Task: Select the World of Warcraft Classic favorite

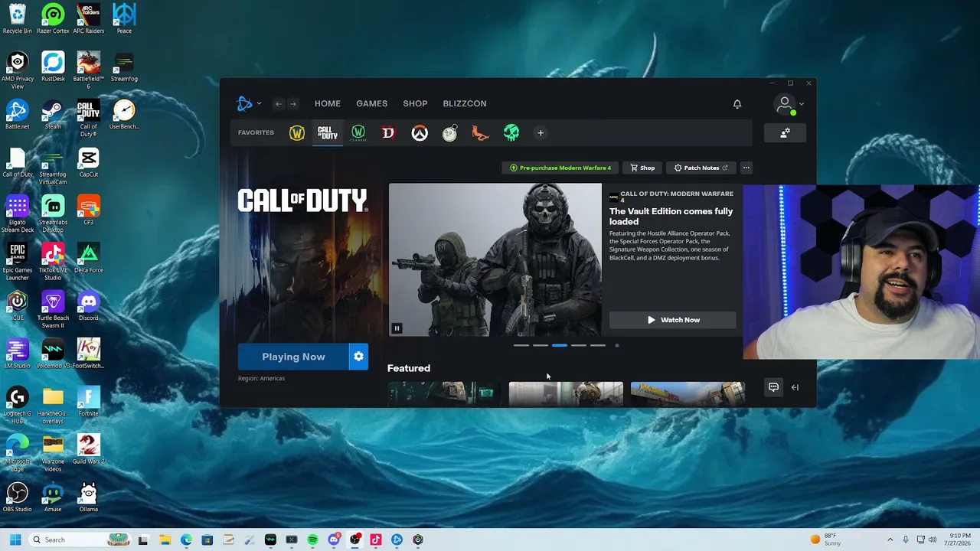Action: pos(358,133)
